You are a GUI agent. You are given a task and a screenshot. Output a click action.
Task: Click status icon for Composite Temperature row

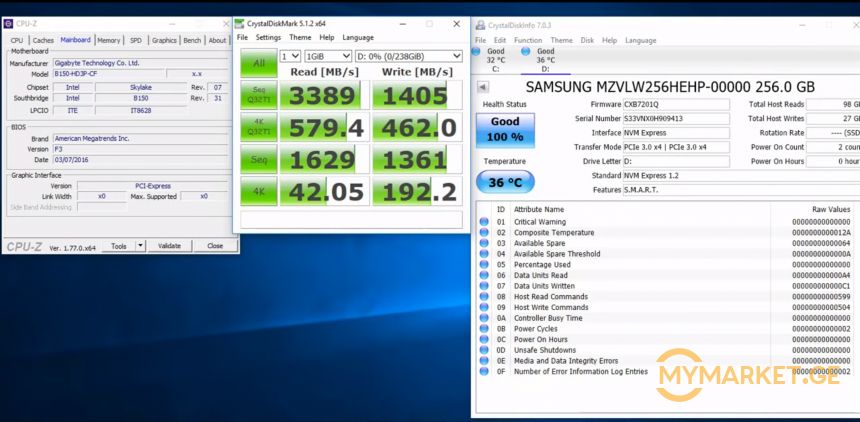point(484,232)
